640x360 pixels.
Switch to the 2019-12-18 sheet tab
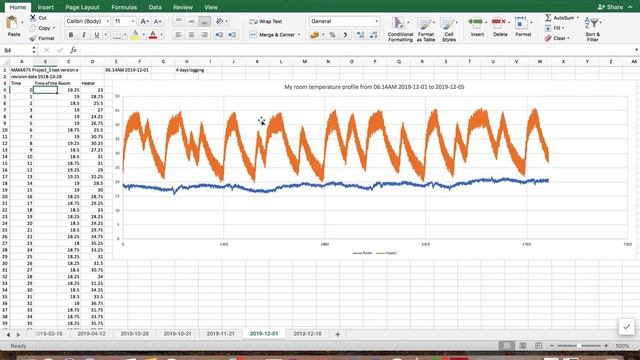click(307, 334)
